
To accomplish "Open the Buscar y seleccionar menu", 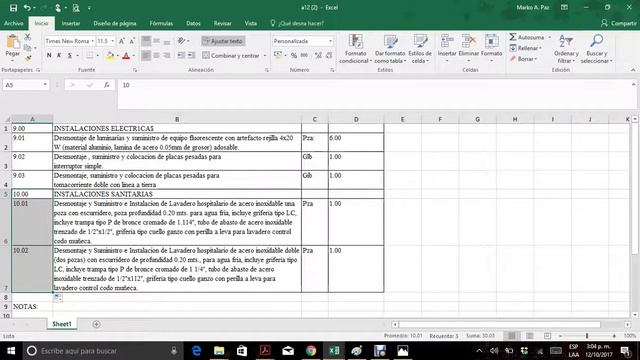I will tap(596, 49).
